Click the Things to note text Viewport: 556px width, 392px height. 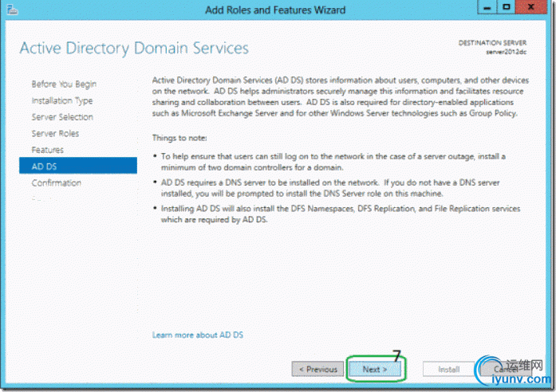(x=179, y=138)
